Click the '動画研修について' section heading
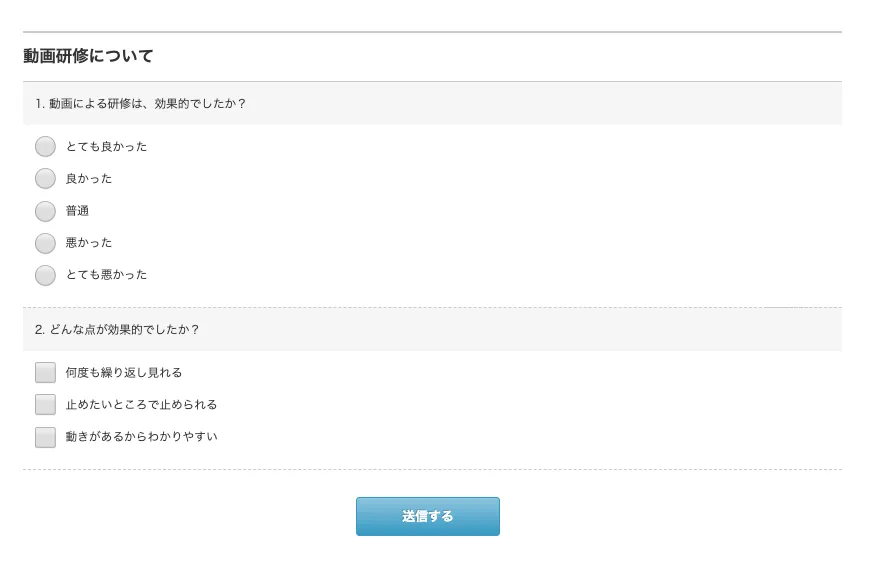This screenshot has width=891, height=586. click(x=89, y=56)
